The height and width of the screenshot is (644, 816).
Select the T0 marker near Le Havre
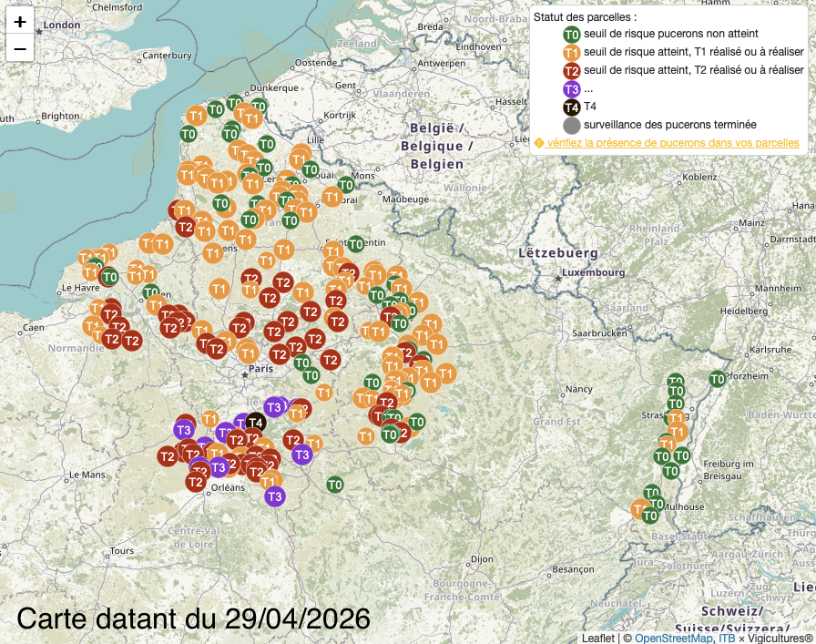click(x=109, y=277)
